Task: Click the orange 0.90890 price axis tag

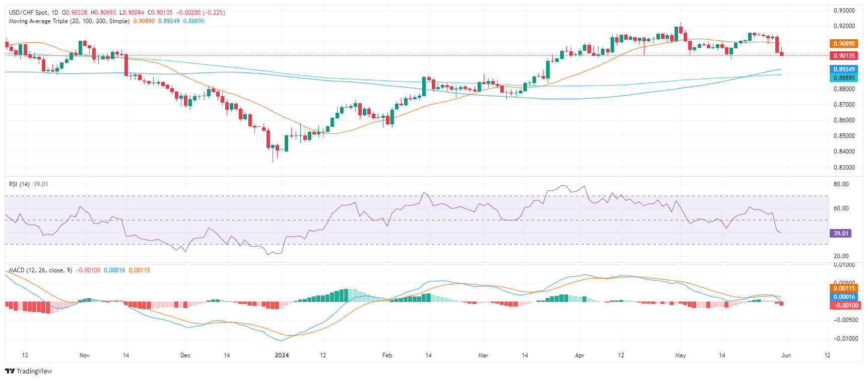Action: pyautogui.click(x=843, y=44)
